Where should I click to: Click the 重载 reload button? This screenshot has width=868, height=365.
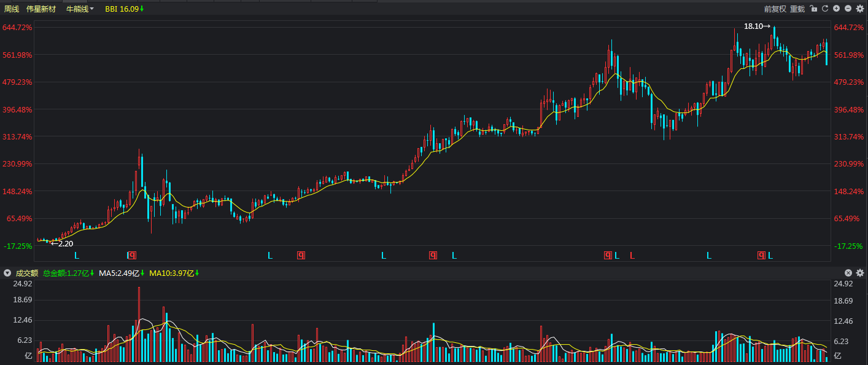[797, 9]
